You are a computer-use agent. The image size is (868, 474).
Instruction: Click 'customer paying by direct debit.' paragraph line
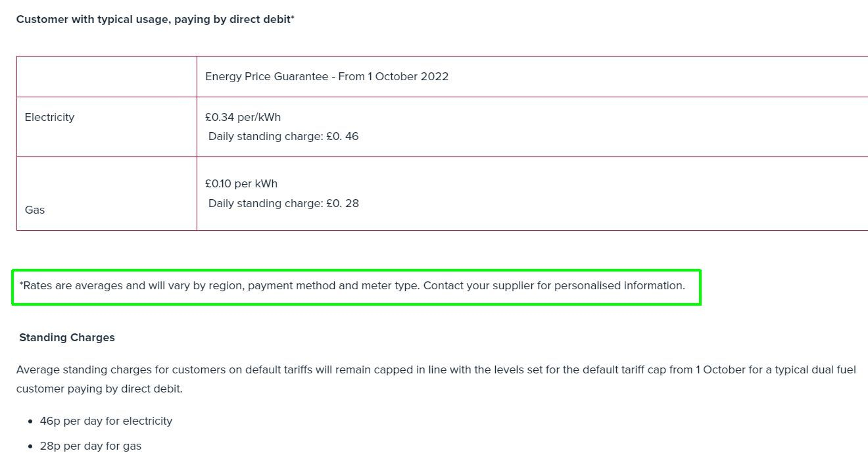click(x=99, y=389)
